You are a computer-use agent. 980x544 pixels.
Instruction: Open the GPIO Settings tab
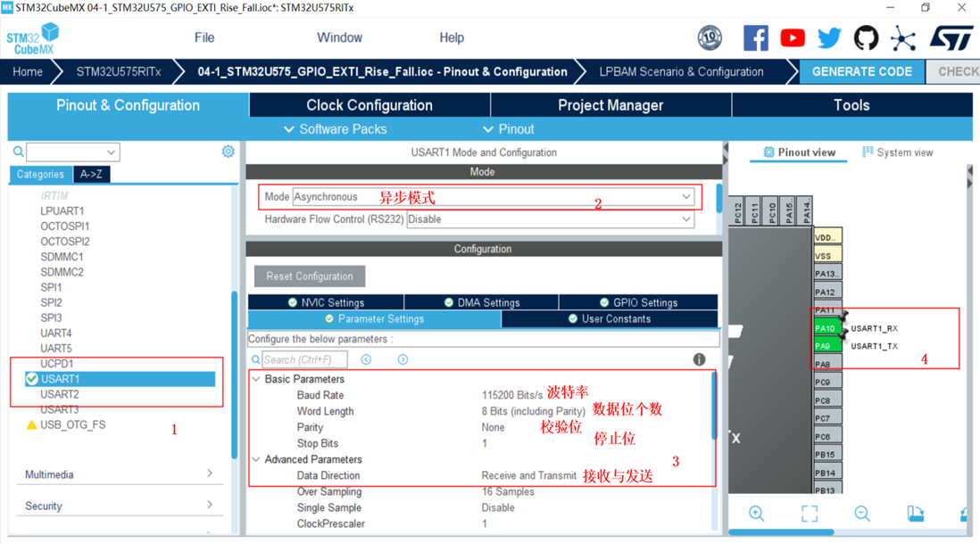(x=638, y=302)
